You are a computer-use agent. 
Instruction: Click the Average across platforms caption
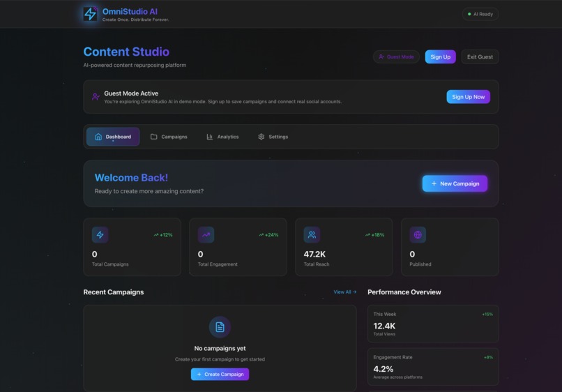[398, 377]
